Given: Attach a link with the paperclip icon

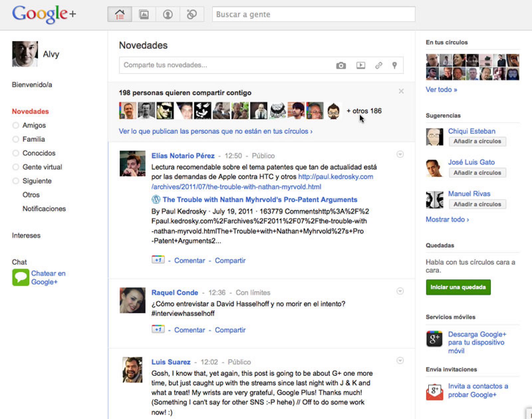Looking at the screenshot, I should coord(378,66).
